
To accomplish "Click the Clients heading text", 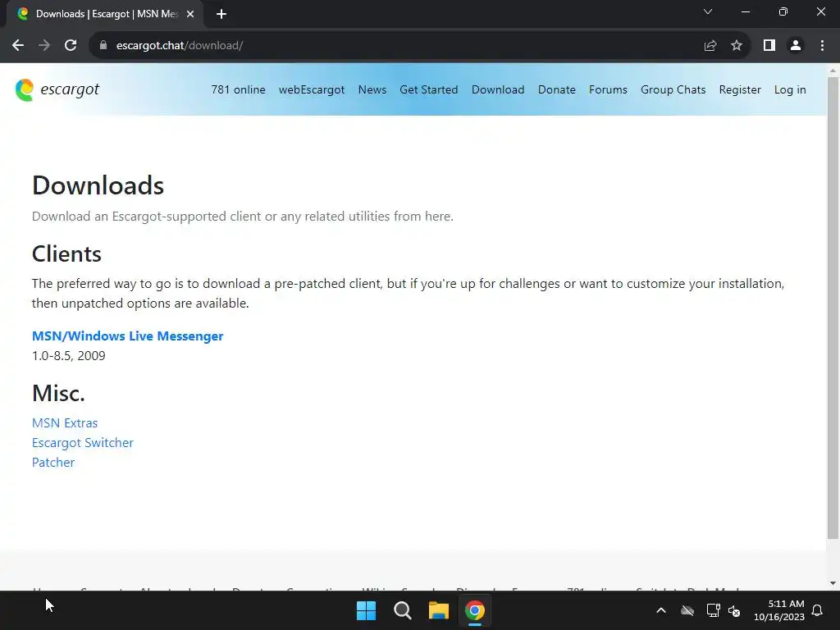I will (66, 254).
